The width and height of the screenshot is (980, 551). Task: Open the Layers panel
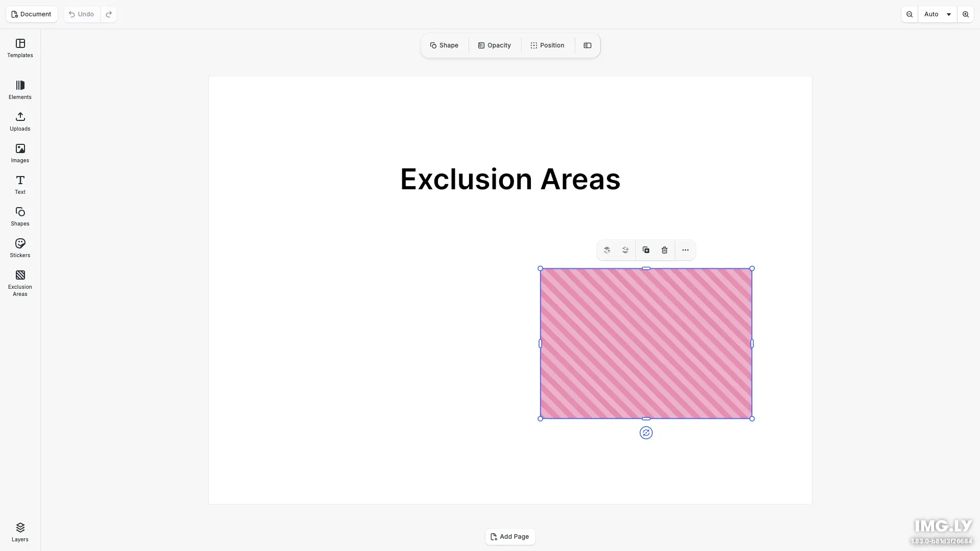(x=20, y=532)
